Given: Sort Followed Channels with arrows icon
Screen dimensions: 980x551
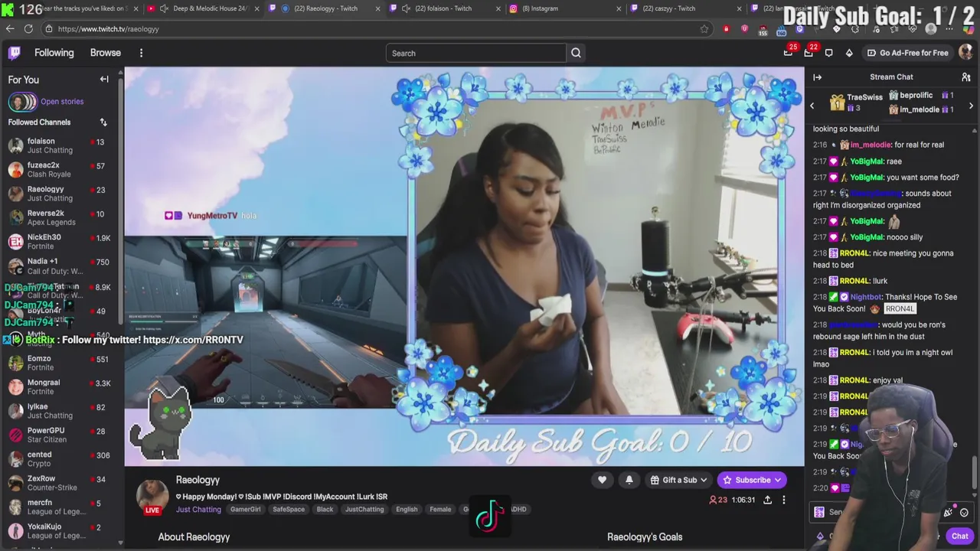Looking at the screenshot, I should 103,122.
